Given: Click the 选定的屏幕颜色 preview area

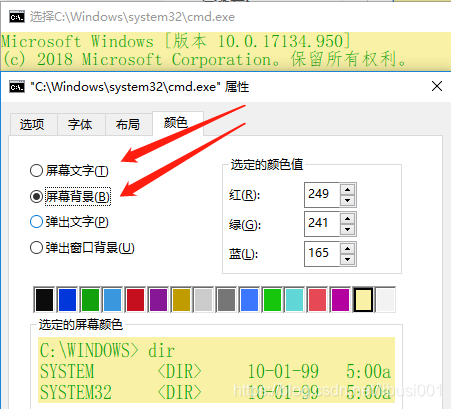Looking at the screenshot, I should click(216, 370).
